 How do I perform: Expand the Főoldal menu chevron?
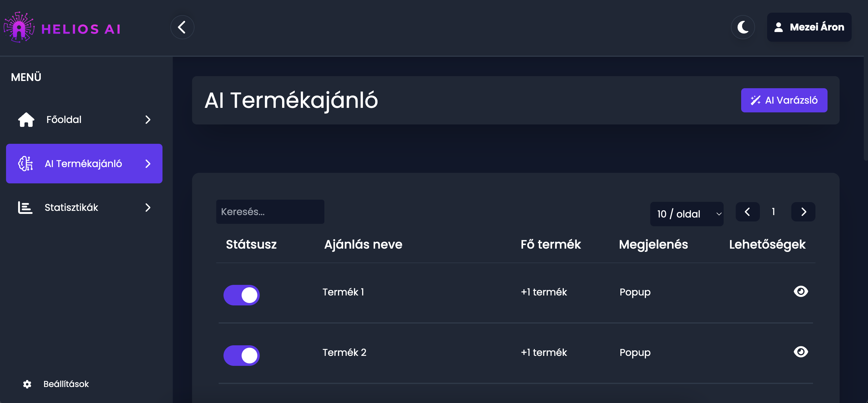pos(148,120)
